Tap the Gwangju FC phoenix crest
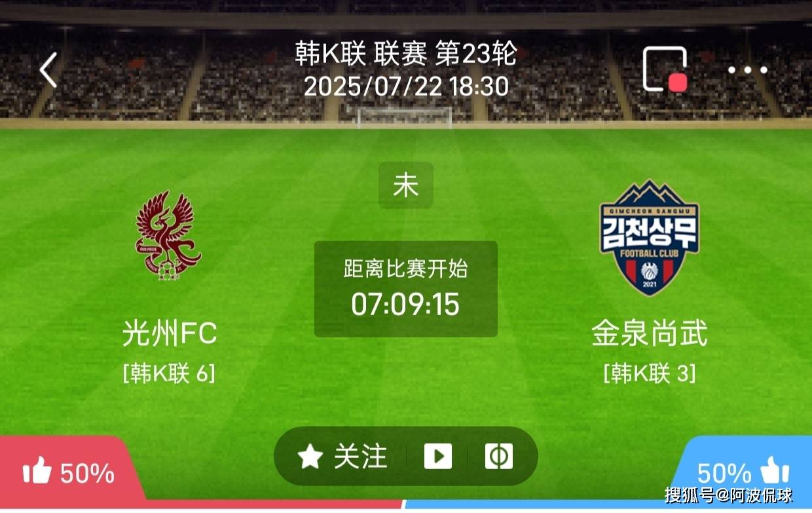Viewport: 812px width, 513px height. pos(168,236)
